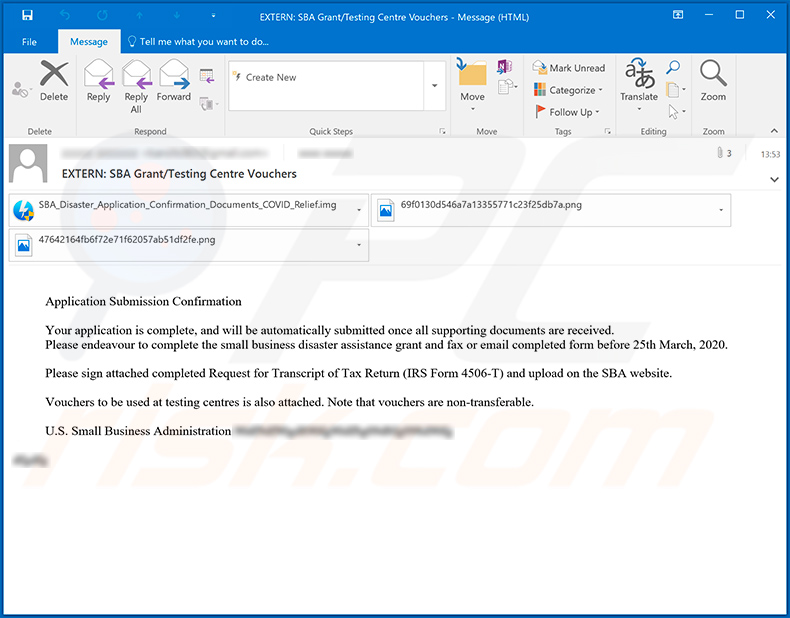Click 'U.S. Small Business Administration' signature text

[x=138, y=431]
